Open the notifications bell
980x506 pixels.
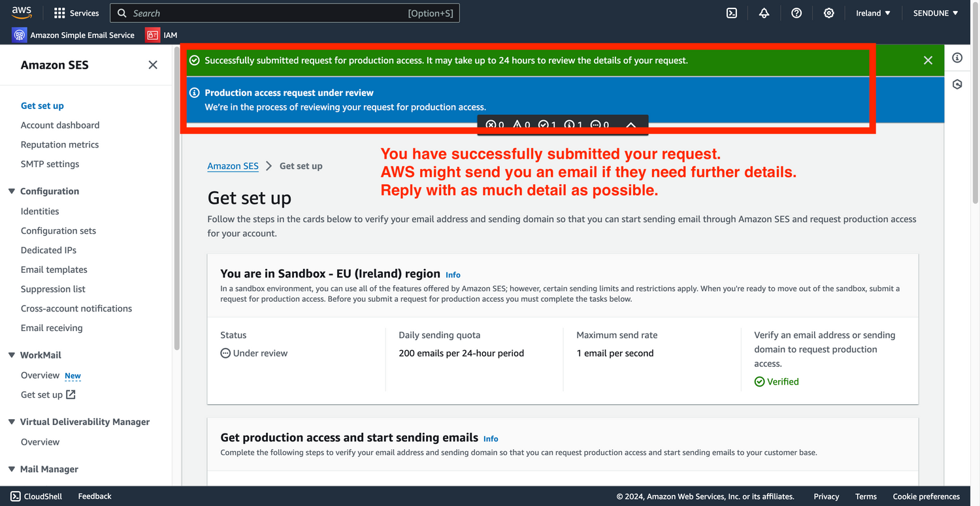(764, 13)
